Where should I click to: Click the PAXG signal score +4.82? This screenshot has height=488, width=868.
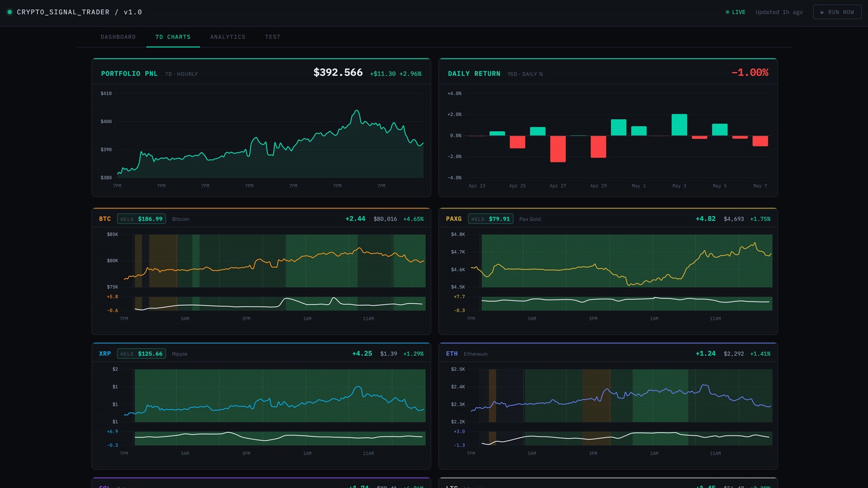[705, 219]
